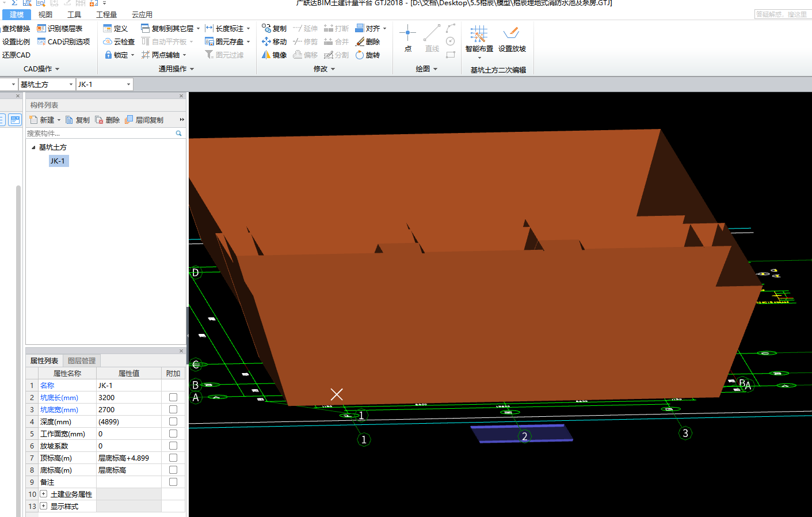This screenshot has width=812, height=517.
Task: Open the 工具 ribbon tab
Action: pyautogui.click(x=74, y=14)
